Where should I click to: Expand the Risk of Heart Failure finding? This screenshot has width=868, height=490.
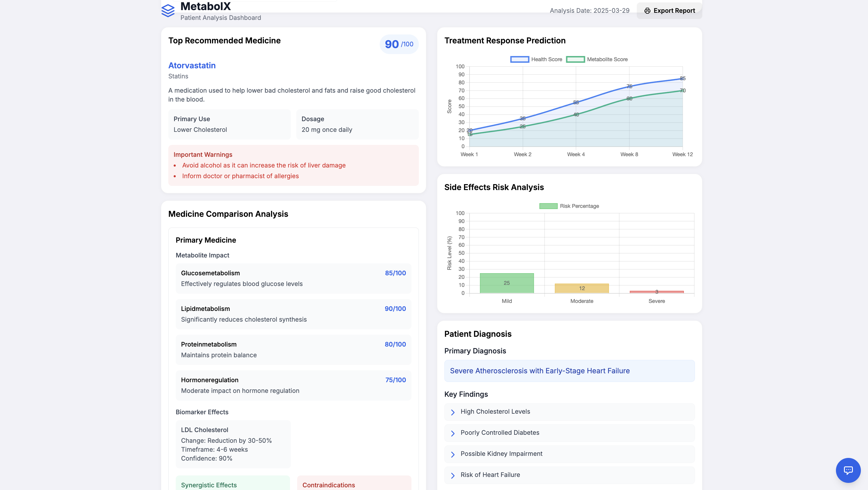coord(490,475)
